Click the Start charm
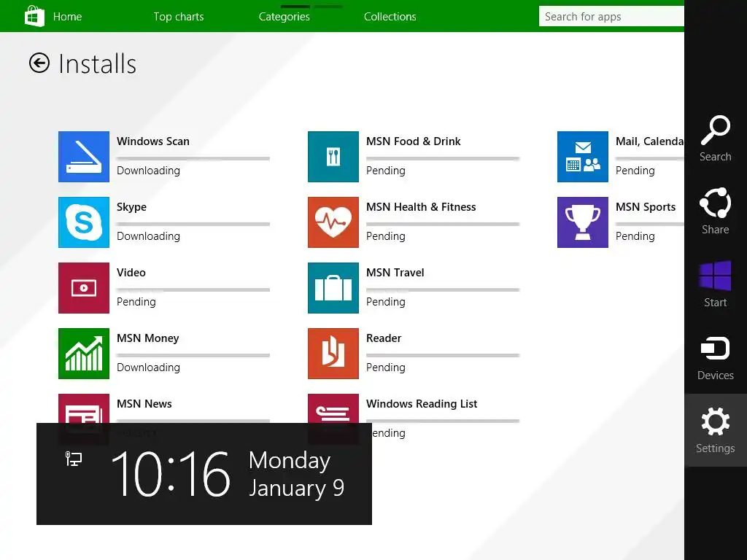The height and width of the screenshot is (560, 747). (715, 284)
